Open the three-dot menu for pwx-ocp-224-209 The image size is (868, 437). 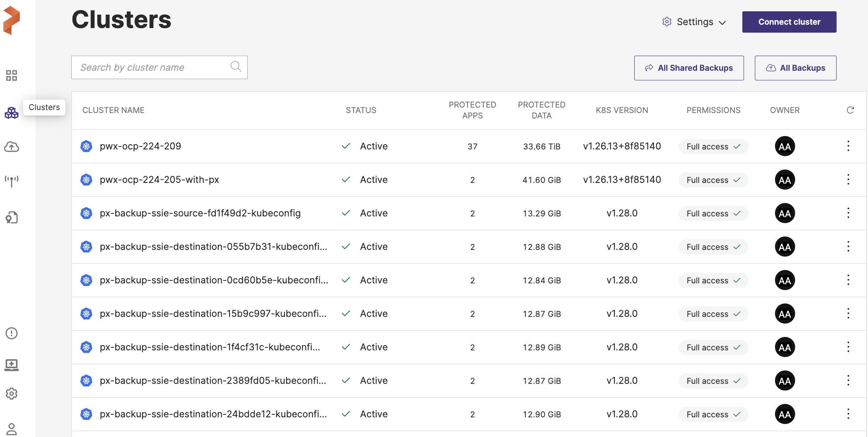848,146
